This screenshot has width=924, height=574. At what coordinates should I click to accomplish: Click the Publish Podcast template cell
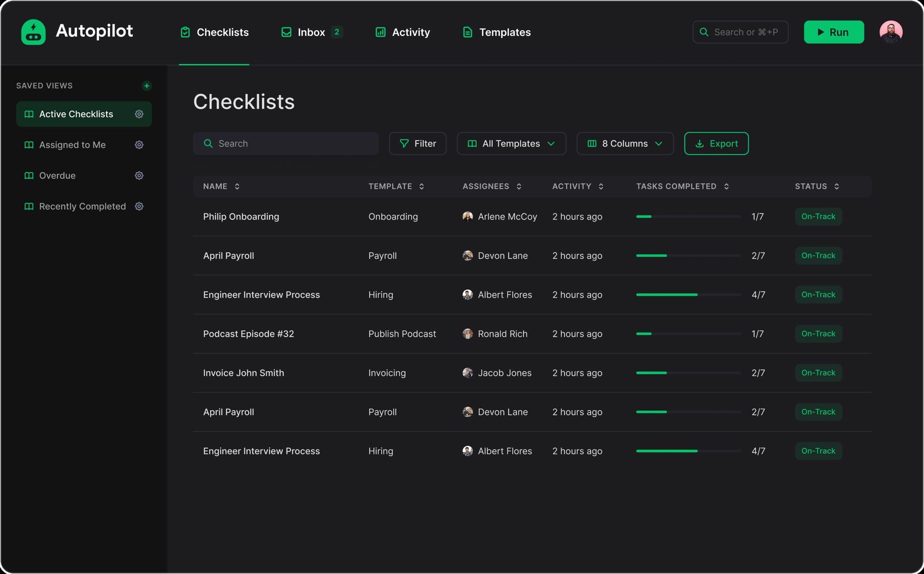tap(402, 333)
